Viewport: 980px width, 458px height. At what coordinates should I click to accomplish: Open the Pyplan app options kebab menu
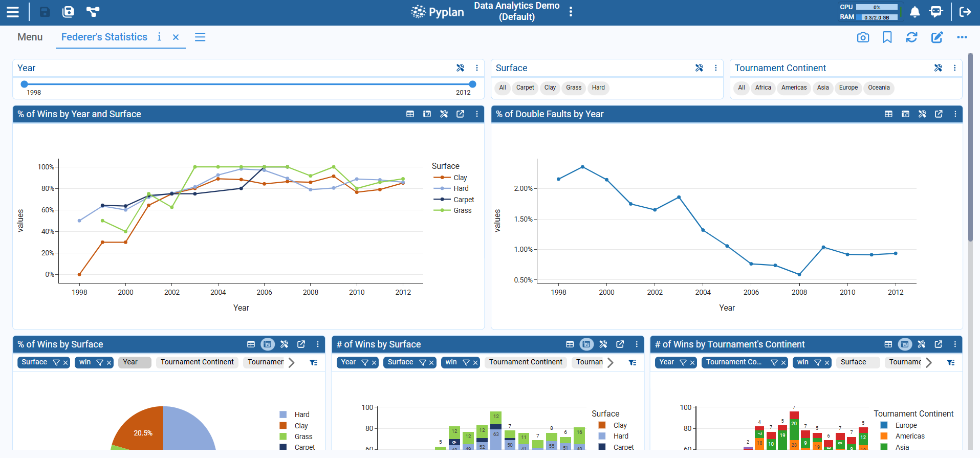[571, 12]
